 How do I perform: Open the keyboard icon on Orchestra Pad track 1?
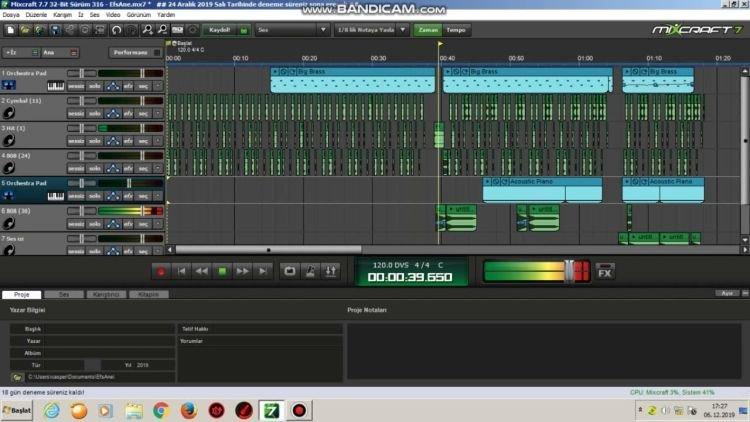[x=55, y=86]
